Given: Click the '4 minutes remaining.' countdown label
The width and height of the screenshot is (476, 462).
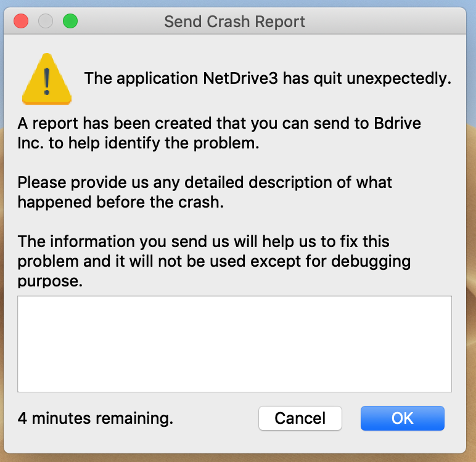Looking at the screenshot, I should [96, 419].
